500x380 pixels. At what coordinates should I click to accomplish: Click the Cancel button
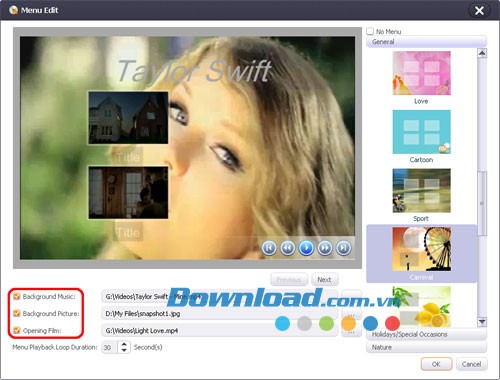[x=471, y=364]
